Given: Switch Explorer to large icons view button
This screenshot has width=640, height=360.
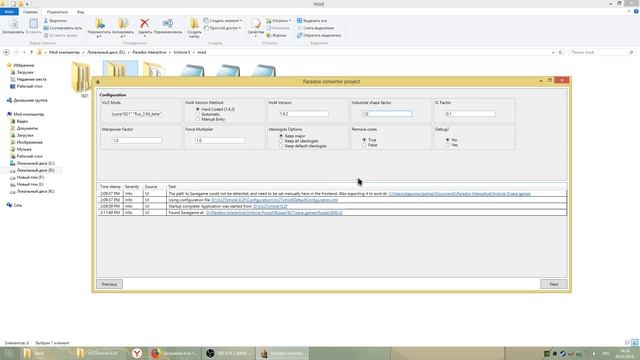Looking at the screenshot, I should (x=635, y=343).
